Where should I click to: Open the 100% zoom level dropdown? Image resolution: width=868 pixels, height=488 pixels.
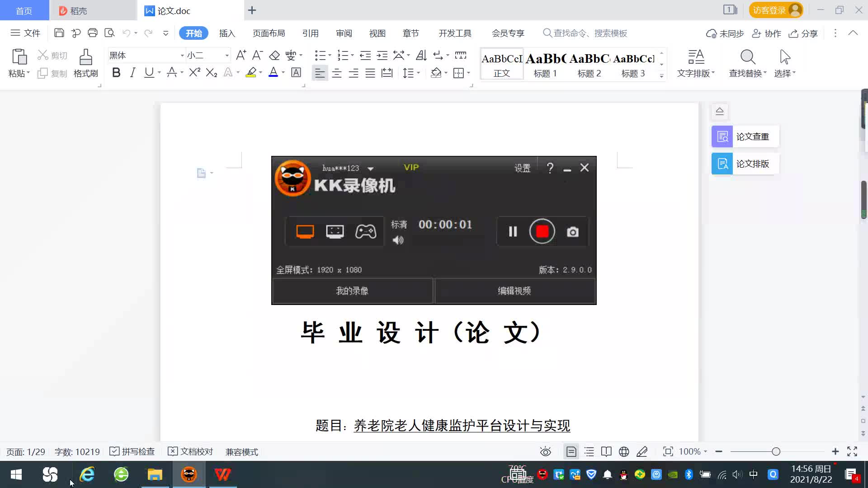tap(693, 451)
